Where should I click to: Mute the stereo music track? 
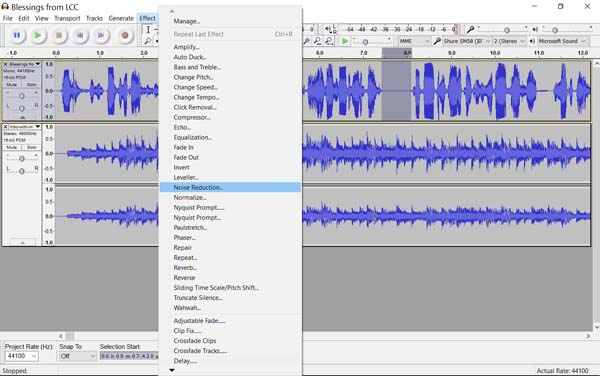(11, 147)
